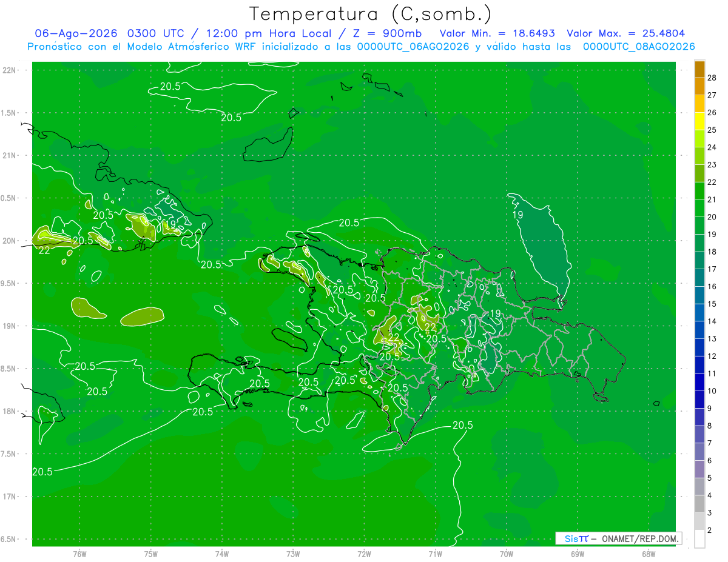Click the "73W" longitude axis label

(293, 554)
